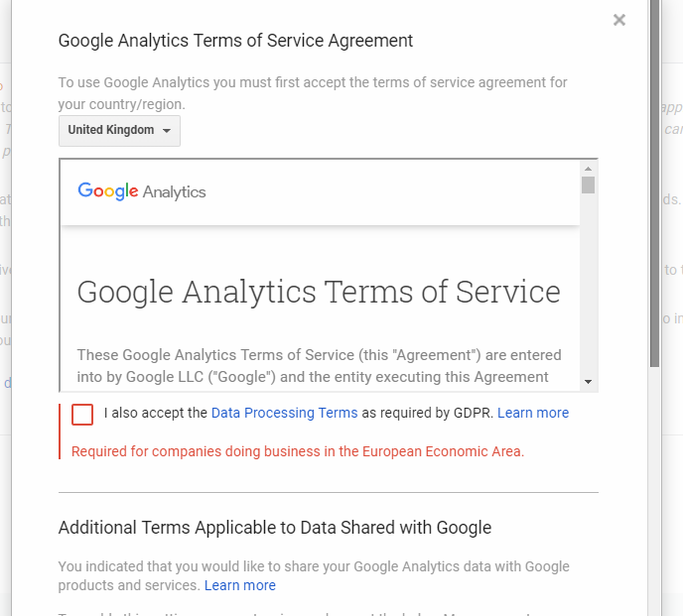This screenshot has width=683, height=616.
Task: Click the outer scrollbar track below the thumb
Action: [654, 492]
